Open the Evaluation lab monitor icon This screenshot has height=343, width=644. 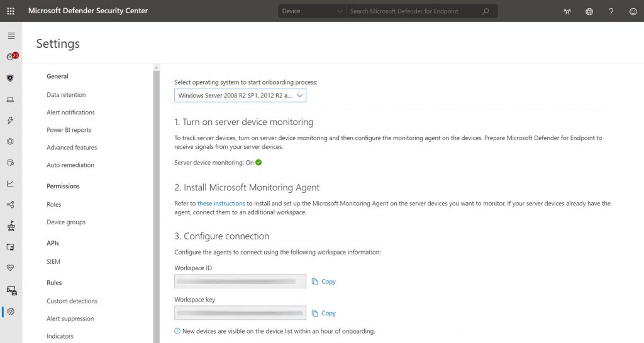[10, 247]
